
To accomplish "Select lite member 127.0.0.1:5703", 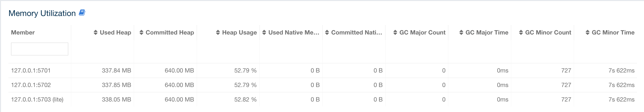I will [37, 100].
